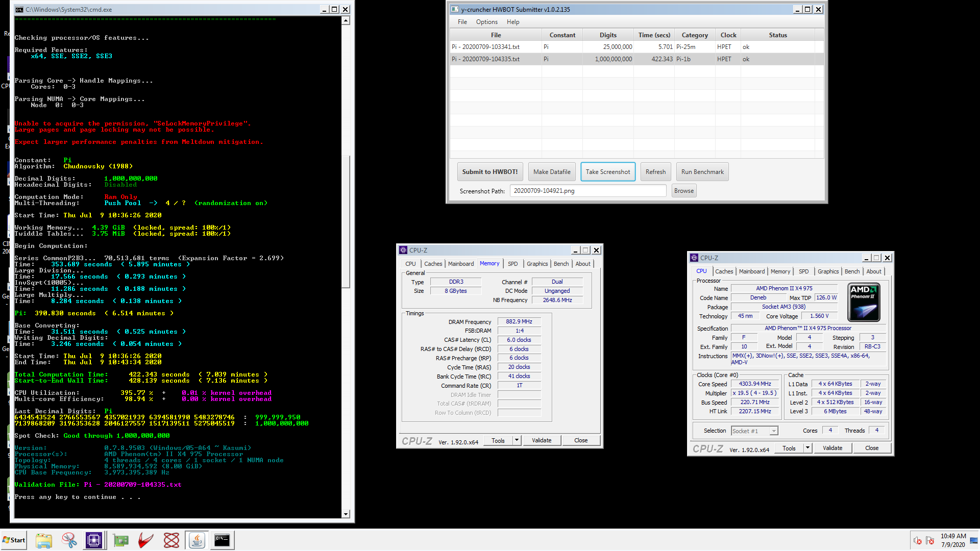Open the taskbar clock showing 10:49 AM

tap(953, 540)
